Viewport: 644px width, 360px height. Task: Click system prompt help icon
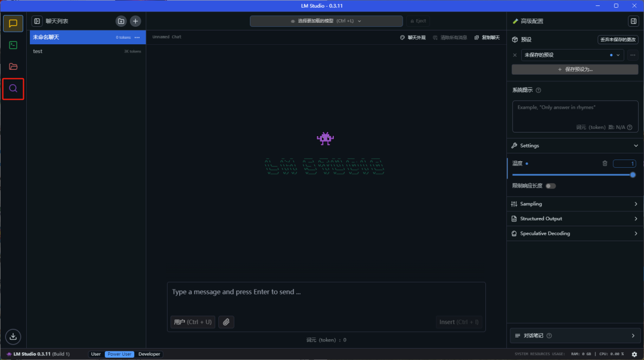click(x=538, y=90)
